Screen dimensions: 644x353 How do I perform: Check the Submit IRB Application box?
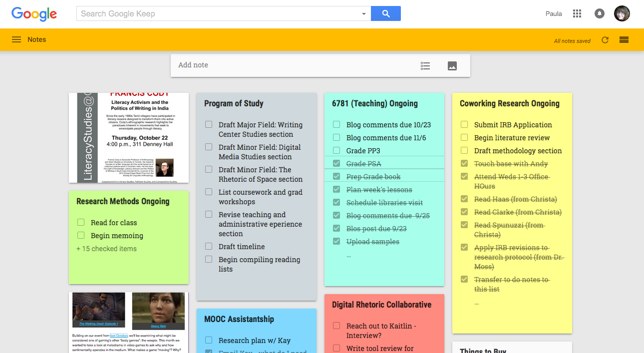(464, 125)
